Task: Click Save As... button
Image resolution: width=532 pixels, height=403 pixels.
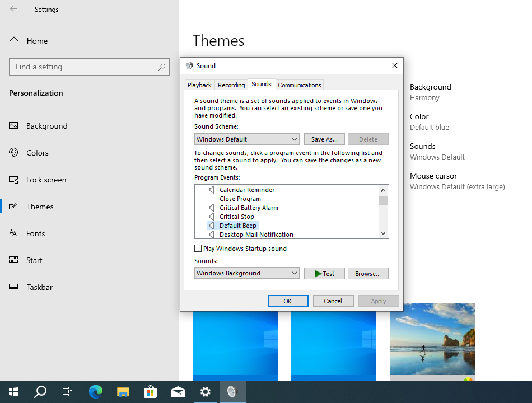Action: 324,139
